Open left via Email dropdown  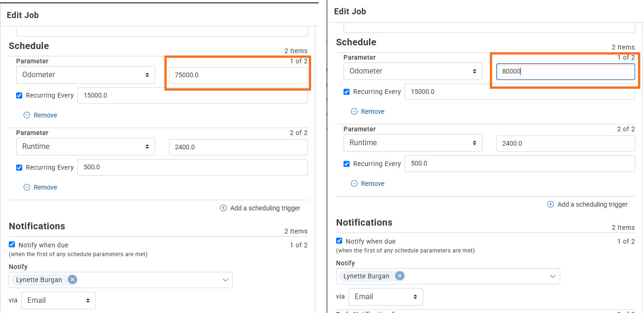pos(58,300)
